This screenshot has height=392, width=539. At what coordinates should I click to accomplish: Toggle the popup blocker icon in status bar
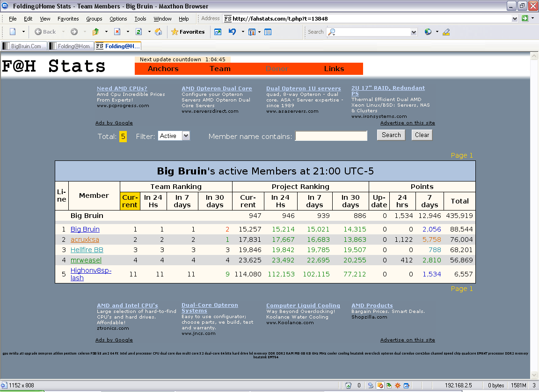(380, 385)
